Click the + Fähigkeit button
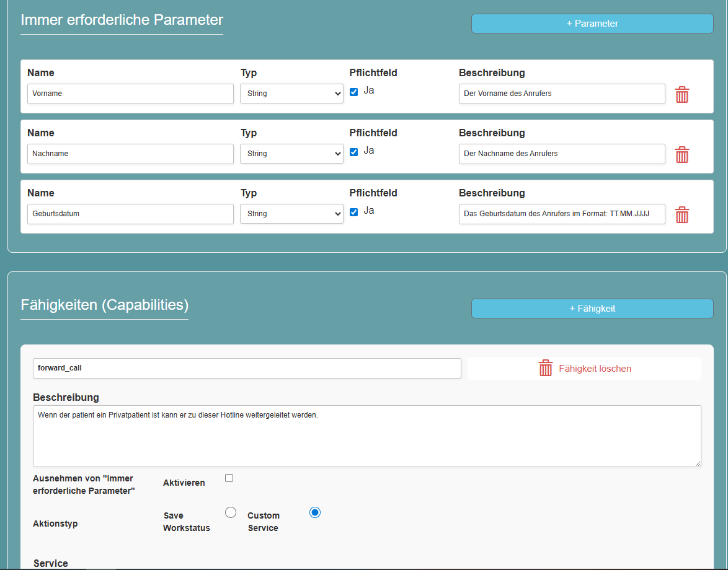 coord(592,308)
